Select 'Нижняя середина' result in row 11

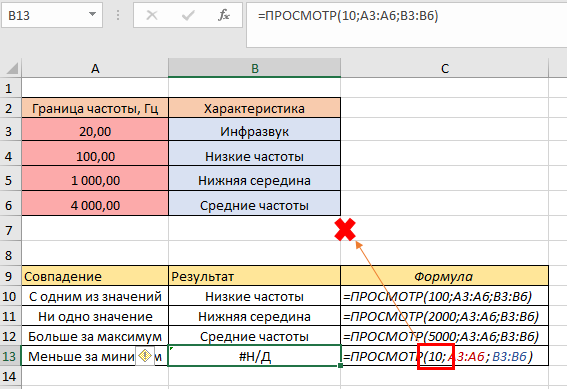[x=255, y=316]
